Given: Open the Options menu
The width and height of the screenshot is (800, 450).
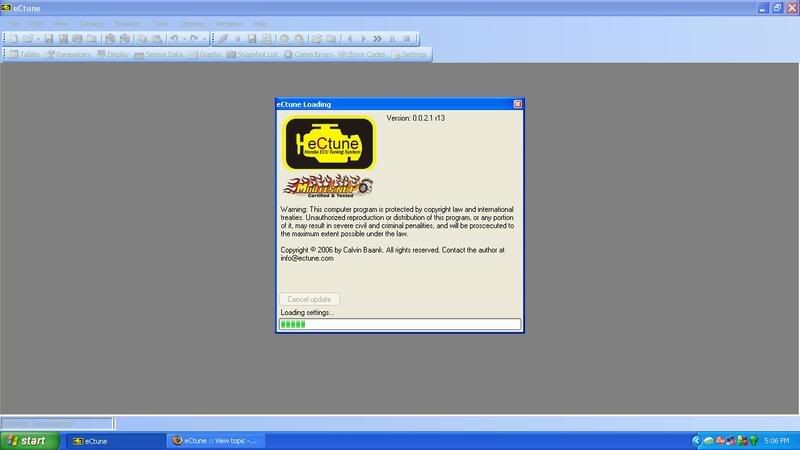Looking at the screenshot, I should [192, 24].
